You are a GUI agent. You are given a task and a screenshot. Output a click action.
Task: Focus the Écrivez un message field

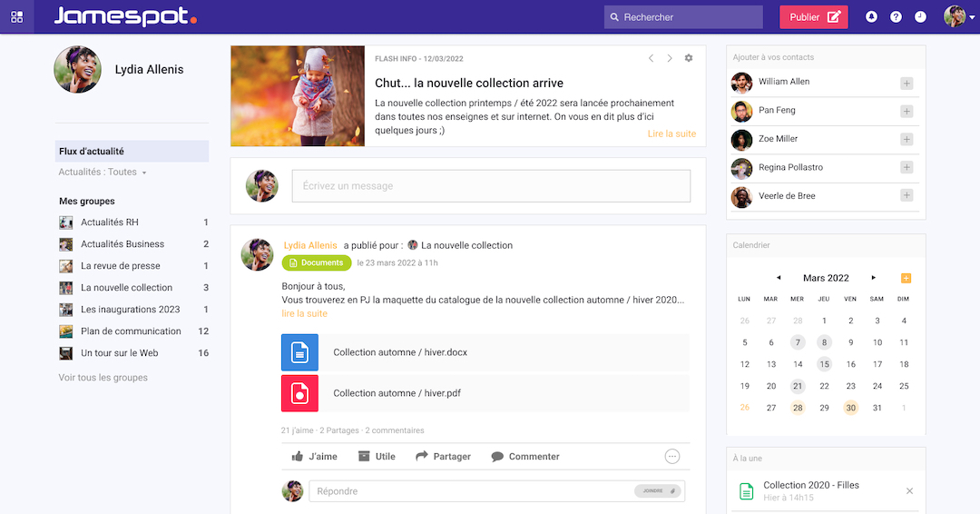[490, 186]
